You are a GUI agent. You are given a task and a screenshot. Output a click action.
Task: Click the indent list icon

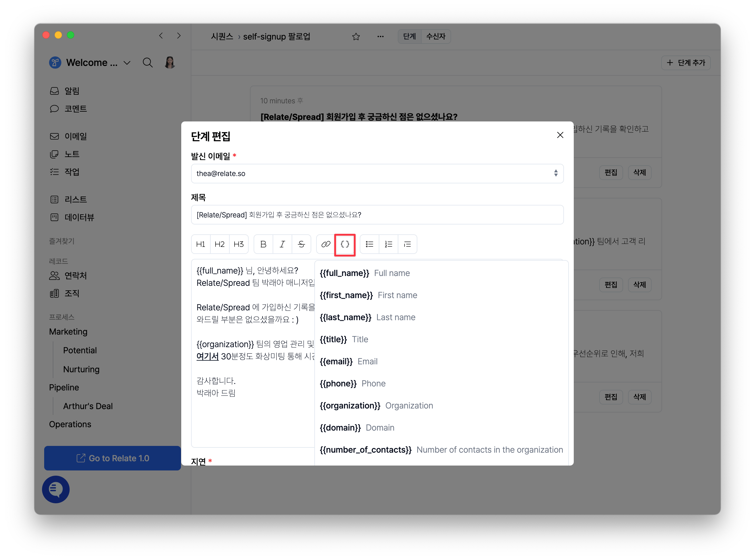click(x=407, y=244)
